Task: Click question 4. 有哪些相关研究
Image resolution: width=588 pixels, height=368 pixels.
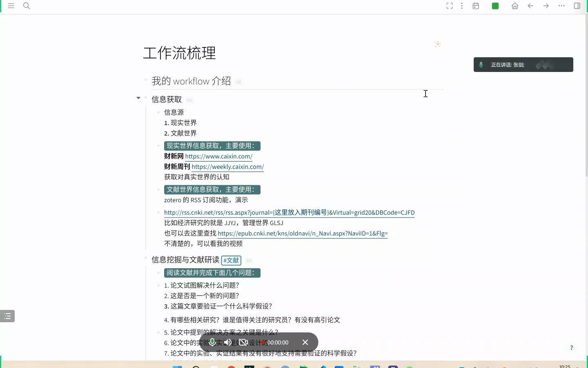Action: 252,320
